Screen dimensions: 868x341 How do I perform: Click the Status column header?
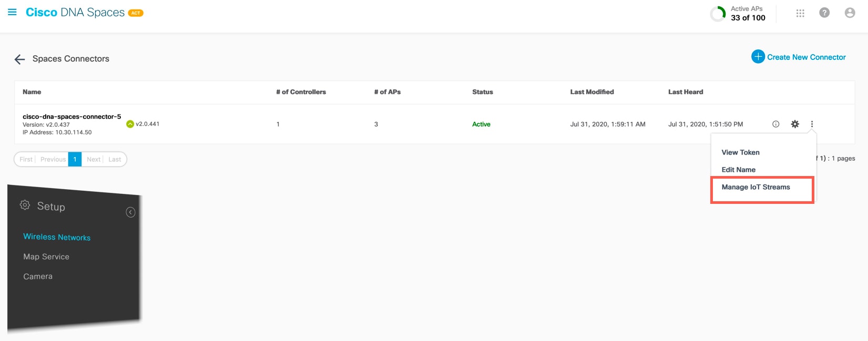pos(483,92)
